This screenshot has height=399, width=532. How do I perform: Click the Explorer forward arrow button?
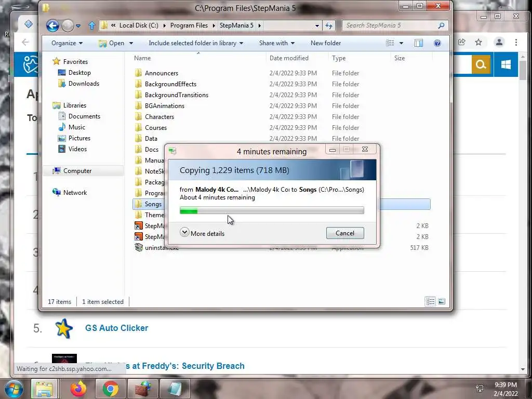click(68, 26)
